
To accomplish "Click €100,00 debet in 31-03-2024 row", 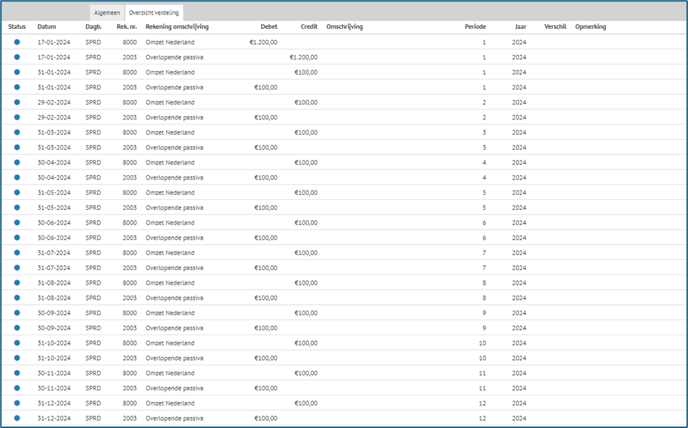I will click(x=266, y=147).
